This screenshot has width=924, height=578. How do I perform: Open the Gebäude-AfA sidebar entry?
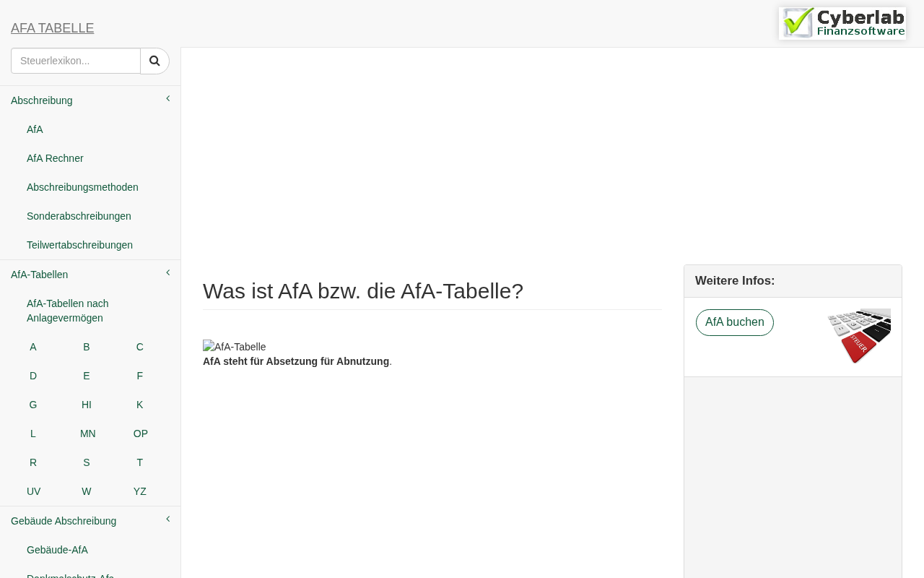57,550
